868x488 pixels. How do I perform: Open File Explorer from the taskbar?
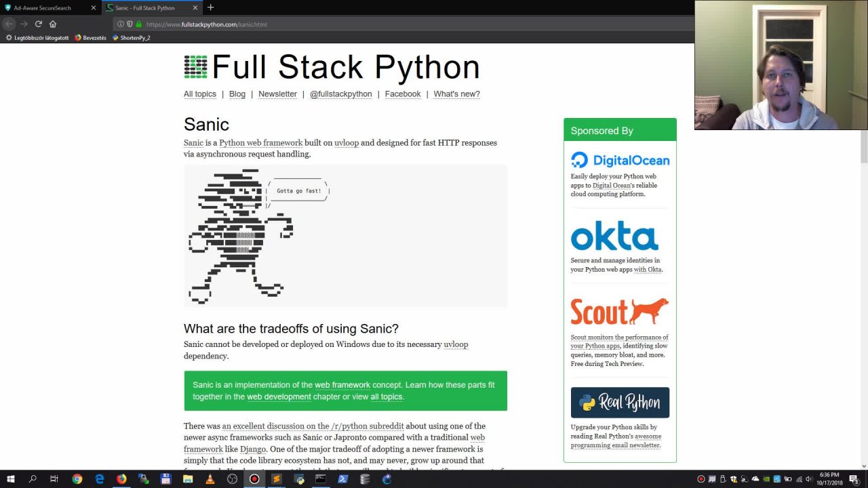(x=187, y=479)
